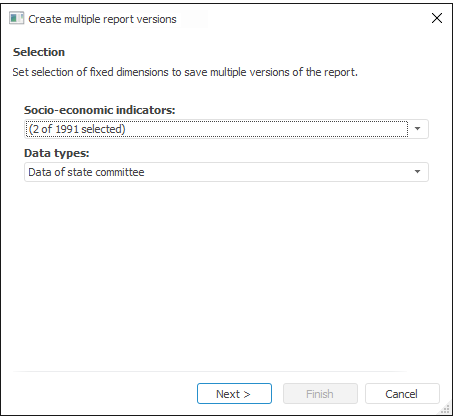Click the separator line above the buttons
Viewport: 467px width, 420px height.
[210, 371]
